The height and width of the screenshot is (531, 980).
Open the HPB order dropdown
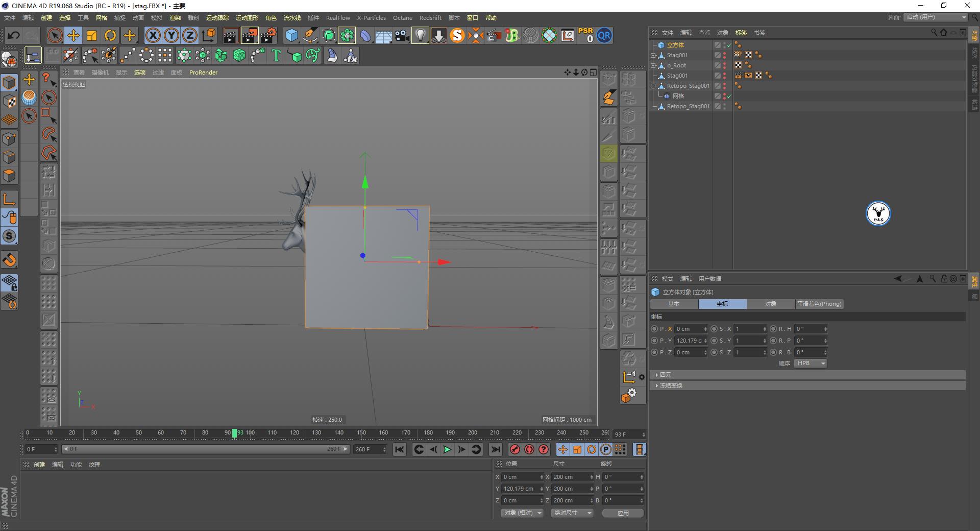[x=810, y=363]
